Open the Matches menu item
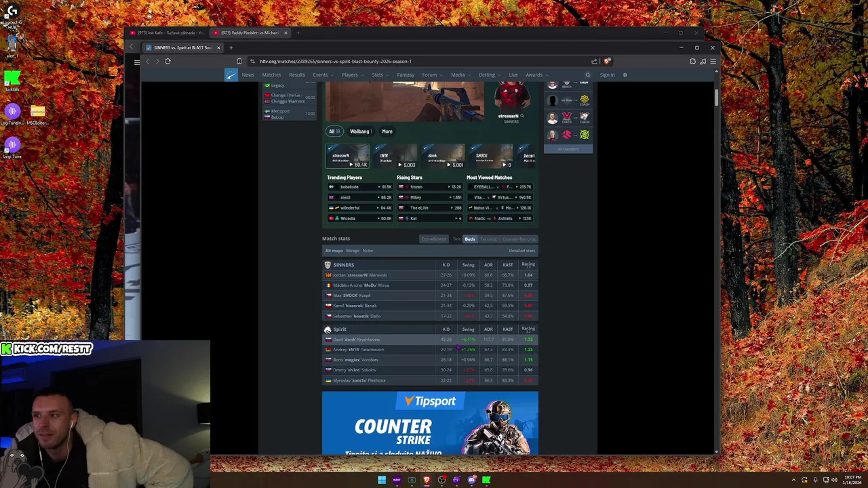This screenshot has height=488, width=868. pyautogui.click(x=271, y=75)
